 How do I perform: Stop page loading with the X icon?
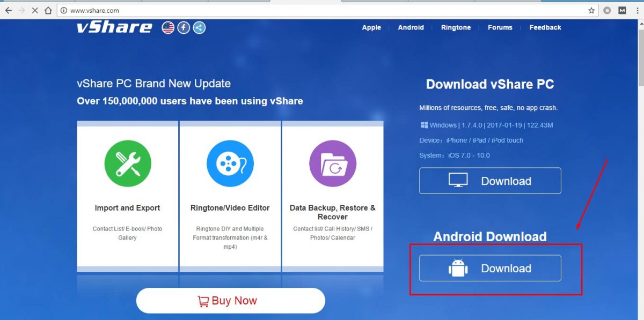click(35, 10)
